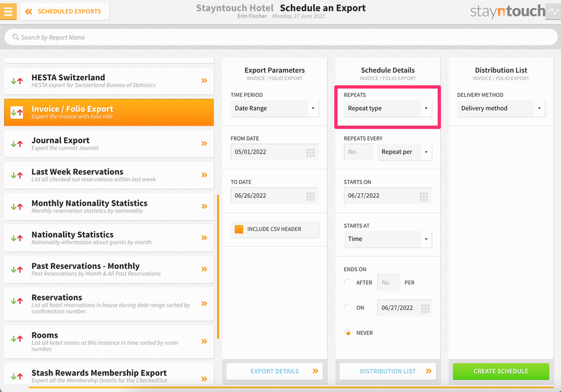561x392 pixels.
Task: Open the Delivery method dropdown
Action: (501, 109)
